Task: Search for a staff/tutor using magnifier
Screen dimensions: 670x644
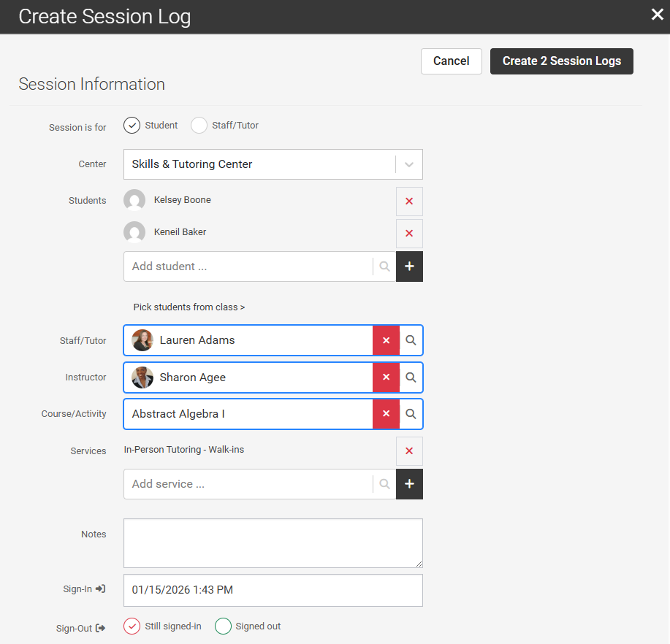Action: [411, 340]
